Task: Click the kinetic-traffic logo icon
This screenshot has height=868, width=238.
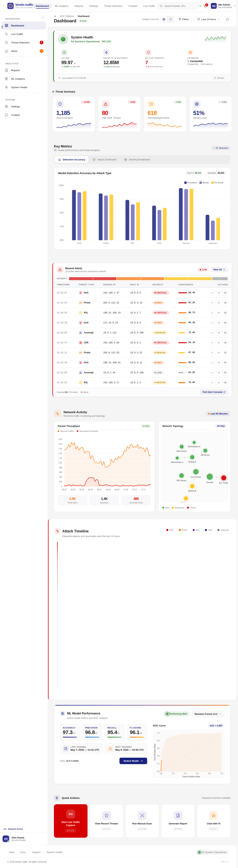Action: point(11,6)
